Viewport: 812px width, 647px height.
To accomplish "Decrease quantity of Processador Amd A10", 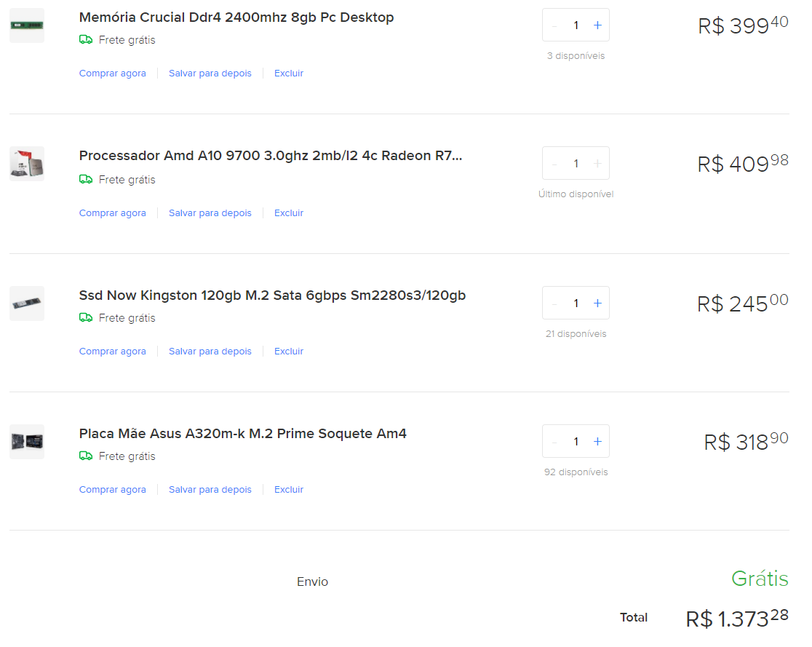I will 554,164.
